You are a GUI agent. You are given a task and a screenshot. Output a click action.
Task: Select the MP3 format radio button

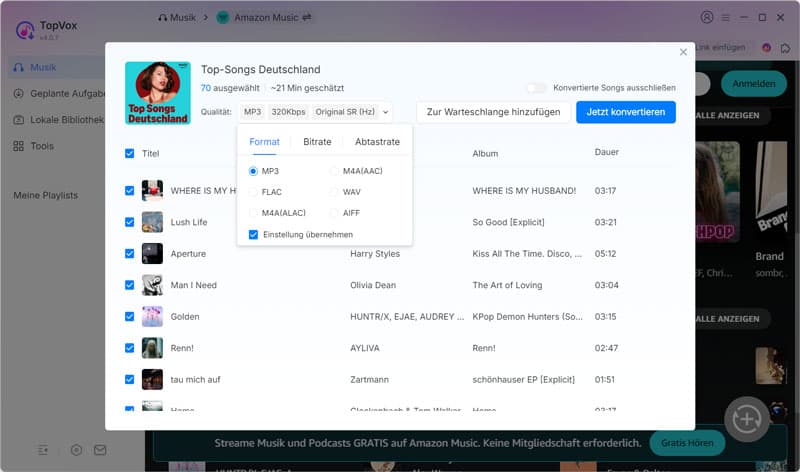point(253,171)
